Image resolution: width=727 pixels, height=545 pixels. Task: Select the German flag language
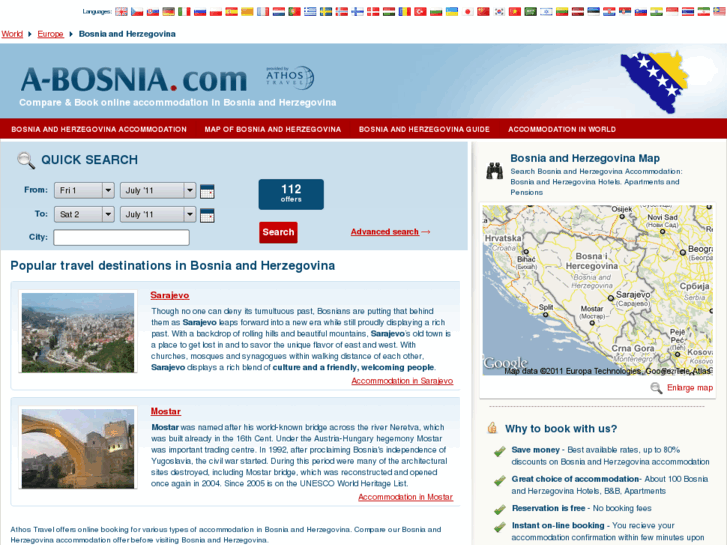point(168,12)
